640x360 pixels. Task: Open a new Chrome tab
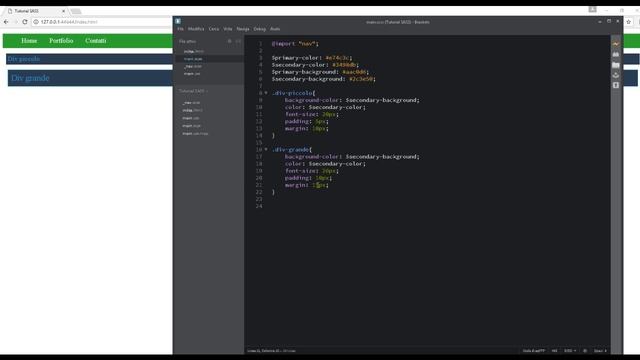(x=76, y=11)
